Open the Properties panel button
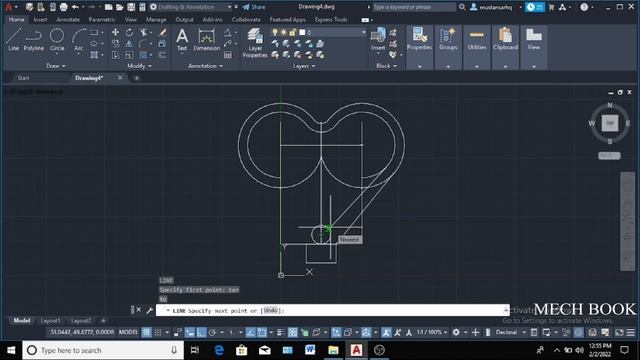Screen dimensions: 640x360 (420, 47)
